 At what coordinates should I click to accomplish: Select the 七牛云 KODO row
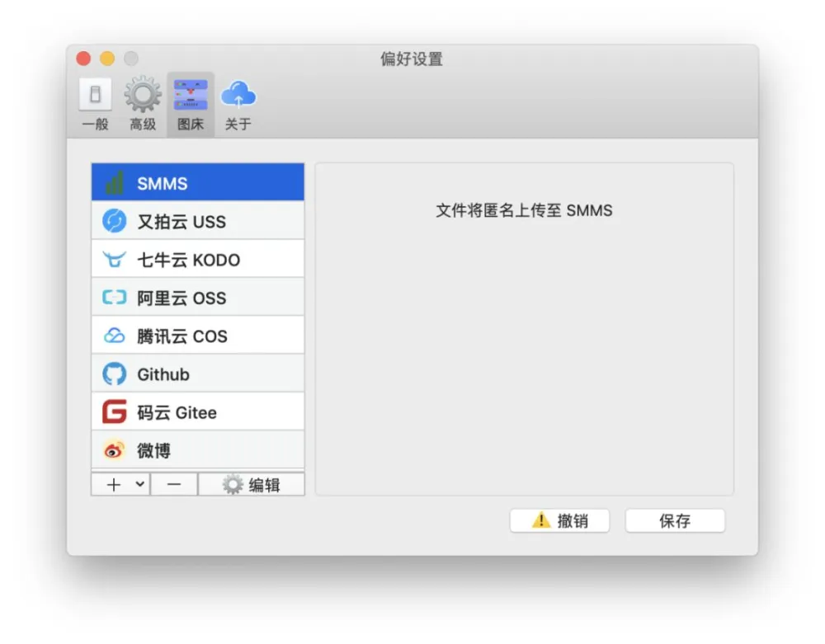coord(198,259)
